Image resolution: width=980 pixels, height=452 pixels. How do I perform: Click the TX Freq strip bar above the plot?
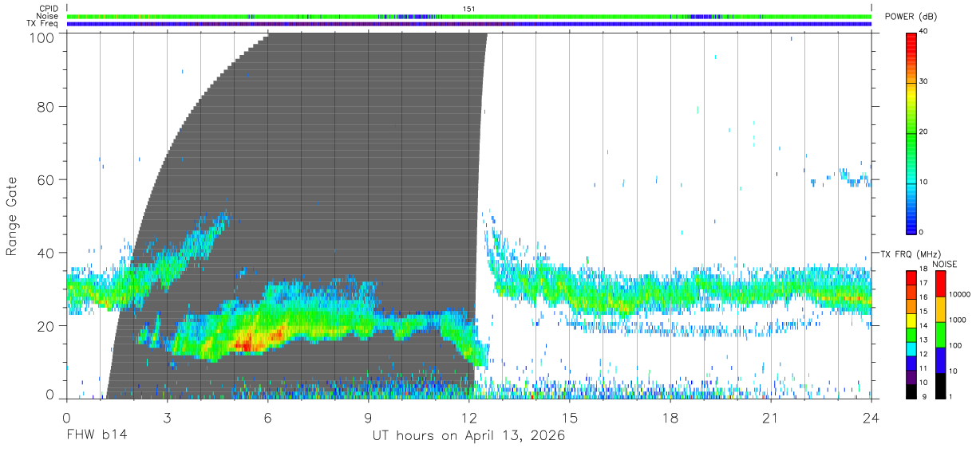[x=469, y=24]
